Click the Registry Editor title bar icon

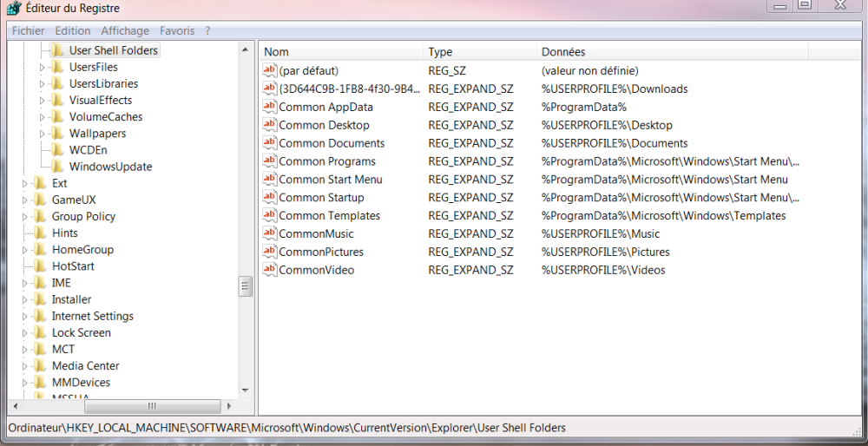tap(14, 8)
